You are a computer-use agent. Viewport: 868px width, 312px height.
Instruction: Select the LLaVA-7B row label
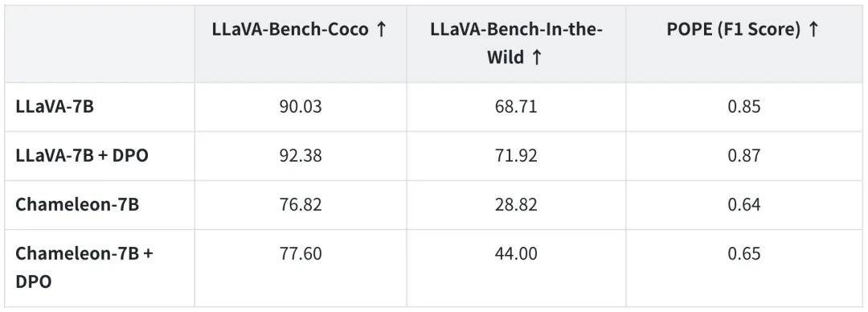point(55,107)
